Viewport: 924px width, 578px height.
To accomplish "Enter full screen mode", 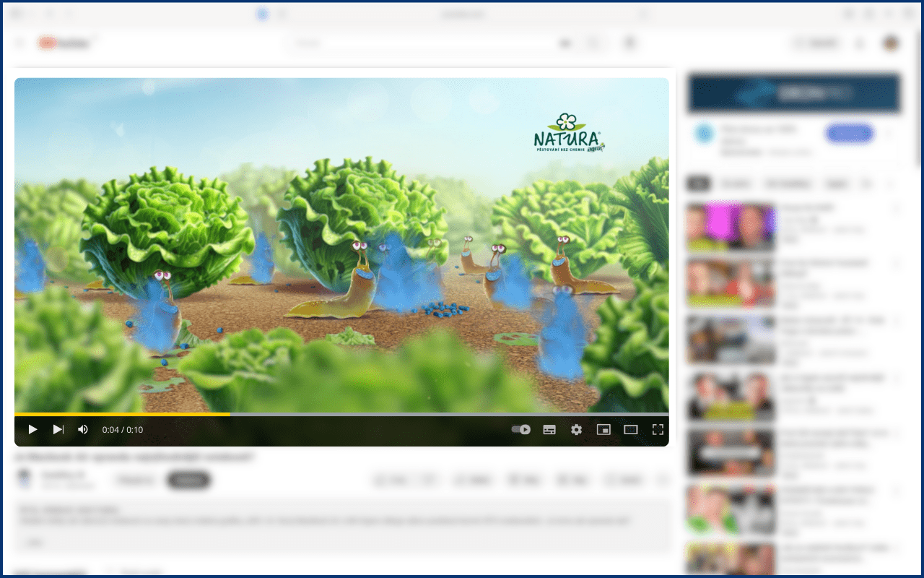I will (658, 429).
